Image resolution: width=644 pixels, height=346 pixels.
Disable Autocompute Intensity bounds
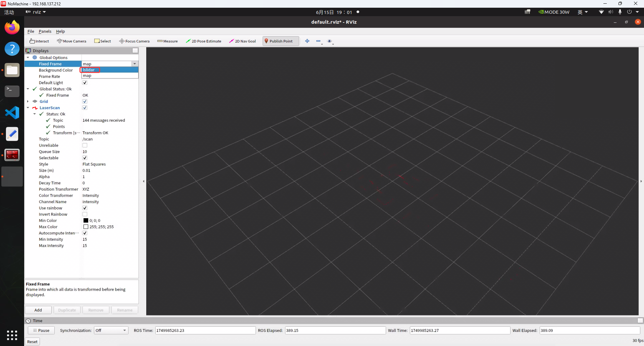click(85, 233)
